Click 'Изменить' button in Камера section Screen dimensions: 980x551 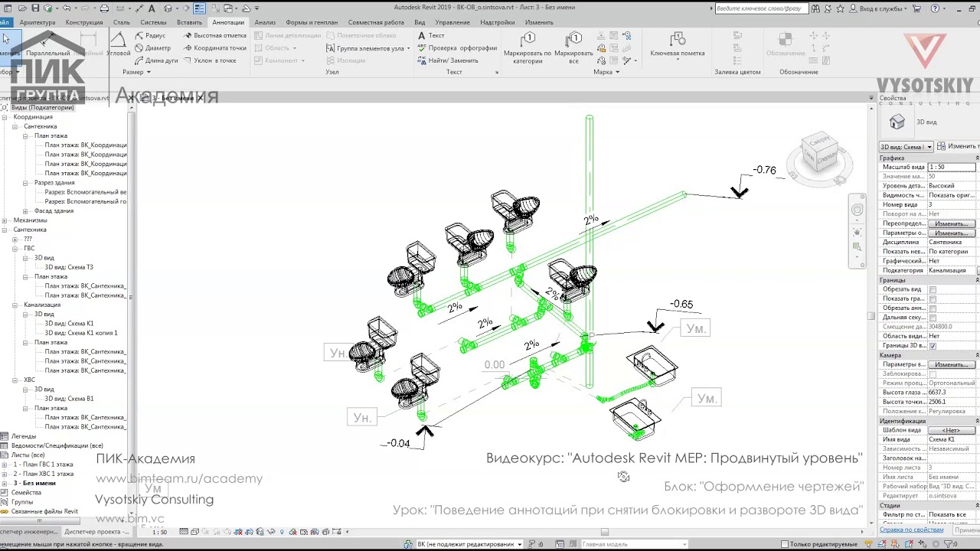pos(952,364)
